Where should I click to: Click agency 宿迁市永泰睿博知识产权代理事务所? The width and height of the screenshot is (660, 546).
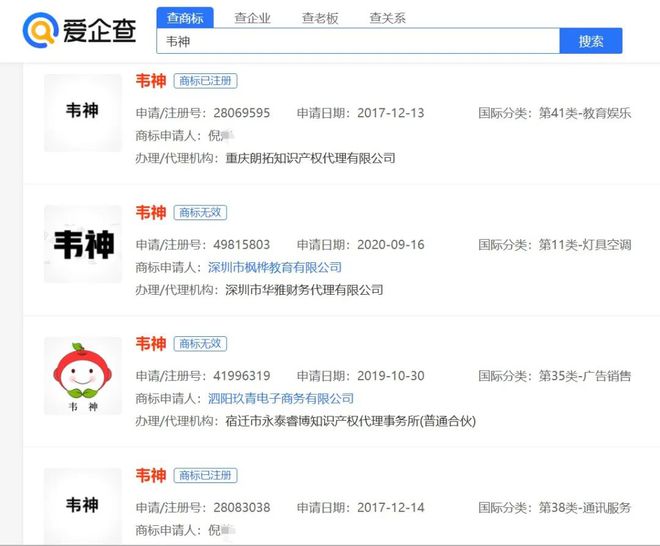[351, 421]
